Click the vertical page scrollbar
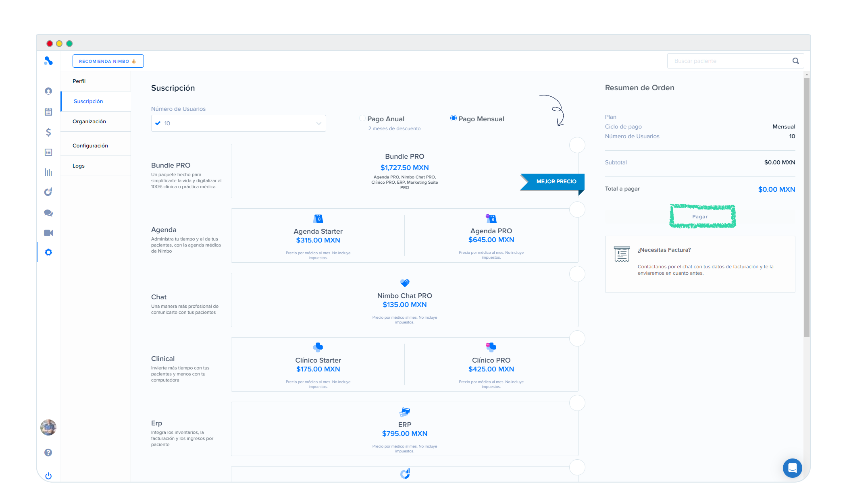847x504 pixels. (806, 207)
